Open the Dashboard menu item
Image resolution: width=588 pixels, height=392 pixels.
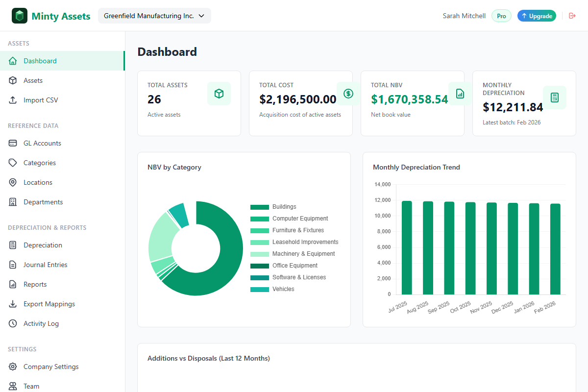tap(62, 61)
